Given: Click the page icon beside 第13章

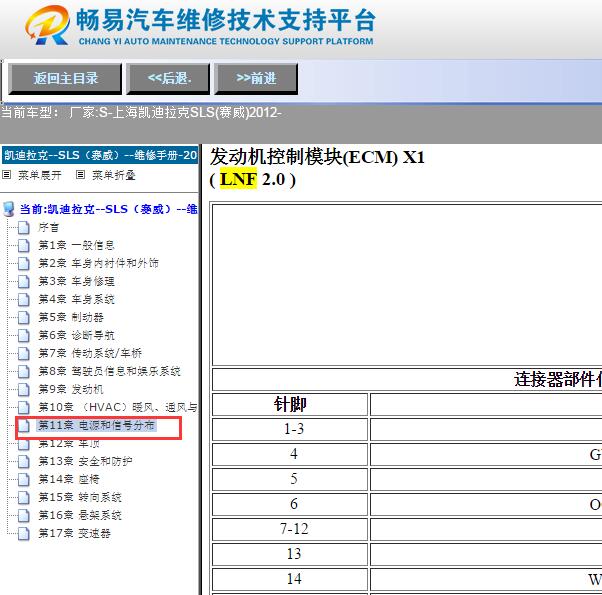Looking at the screenshot, I should 24,461.
